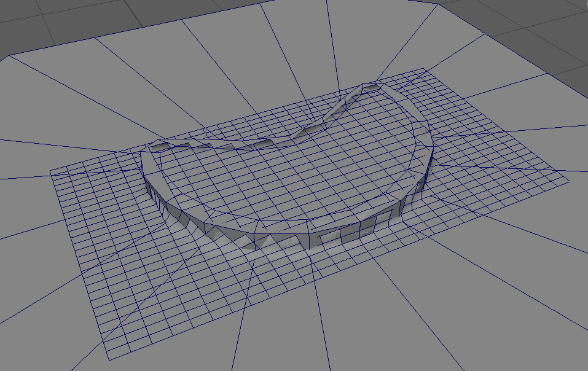Select the large ungridded face on the left side

point(25,246)
